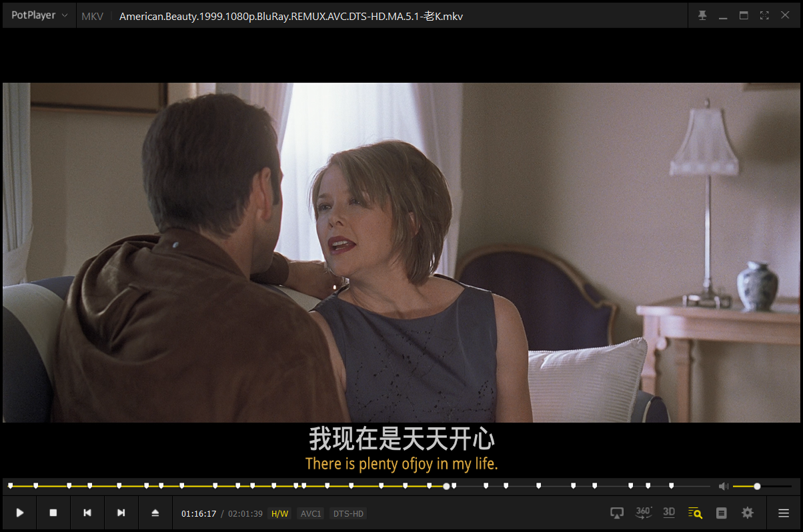803x532 pixels.
Task: Skip to the next file or chapter
Action: 121,513
